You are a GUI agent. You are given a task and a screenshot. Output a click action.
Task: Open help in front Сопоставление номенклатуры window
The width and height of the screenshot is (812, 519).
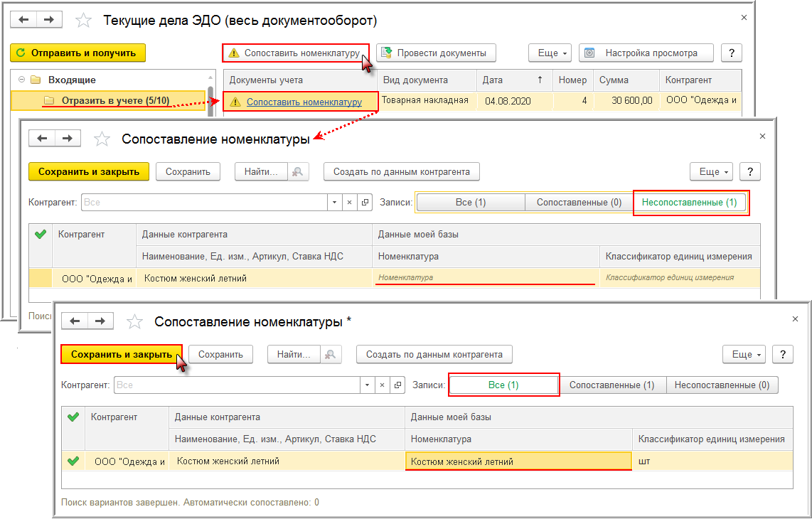tap(782, 354)
